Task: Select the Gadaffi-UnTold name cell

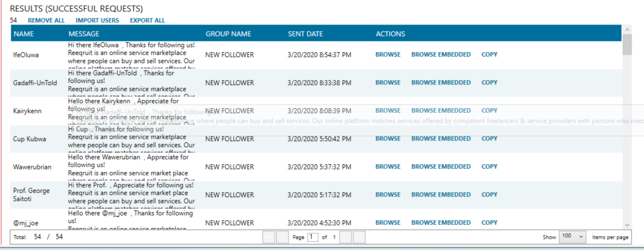Action: (35, 82)
